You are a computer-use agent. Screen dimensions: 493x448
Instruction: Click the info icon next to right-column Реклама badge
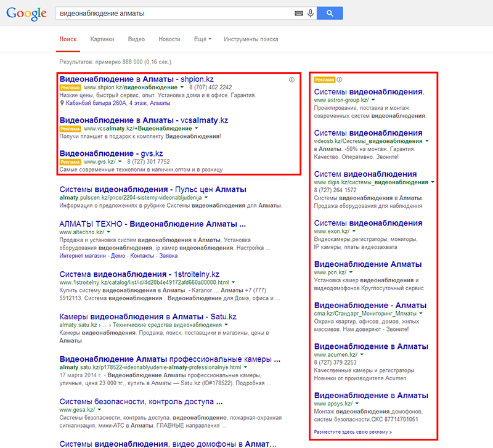coord(340,80)
